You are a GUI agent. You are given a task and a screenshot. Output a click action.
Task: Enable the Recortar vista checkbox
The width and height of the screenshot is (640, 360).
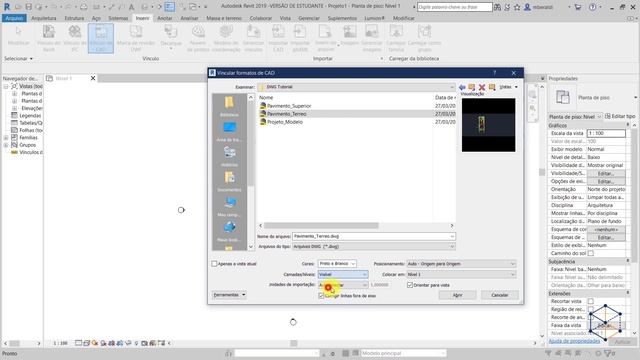point(591,301)
